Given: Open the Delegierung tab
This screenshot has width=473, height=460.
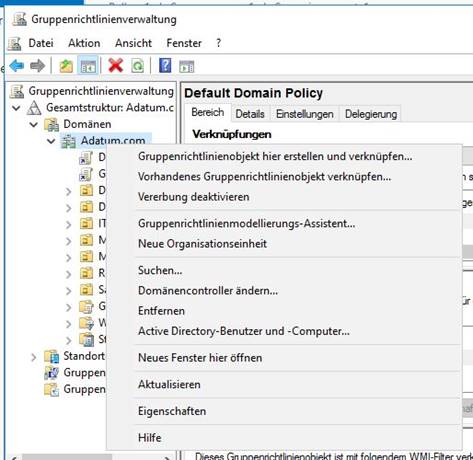Looking at the screenshot, I should 371,114.
